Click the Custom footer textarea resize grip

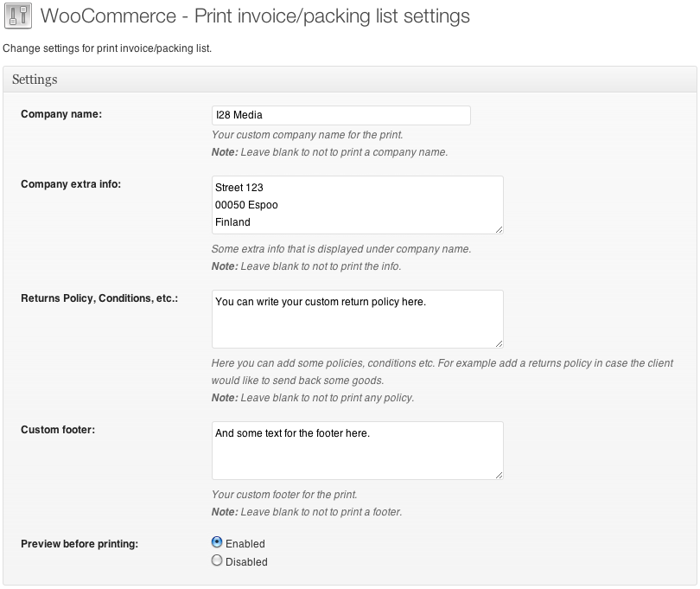(499, 475)
